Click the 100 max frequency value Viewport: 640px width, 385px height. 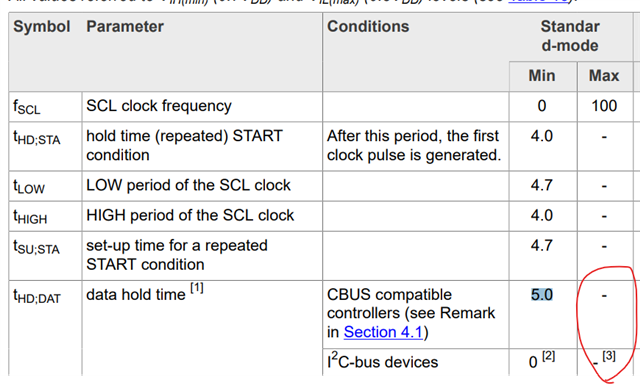604,106
